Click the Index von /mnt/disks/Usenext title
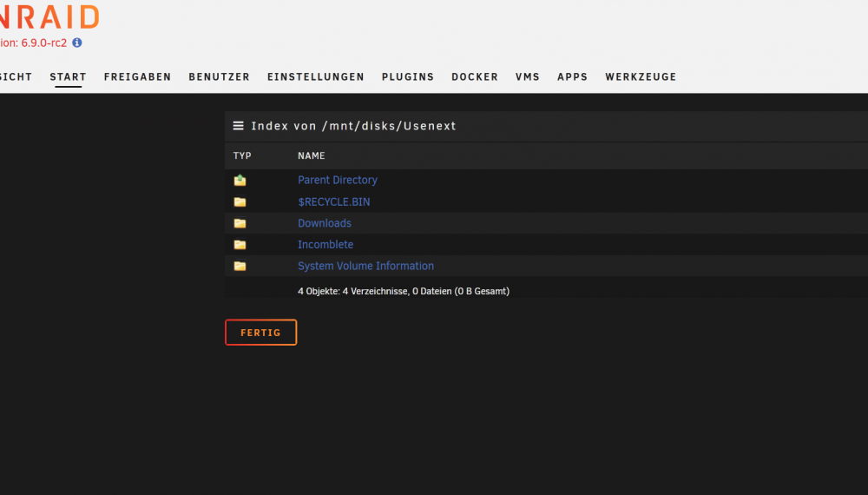Screen dimensions: 868x495 [x=354, y=126]
